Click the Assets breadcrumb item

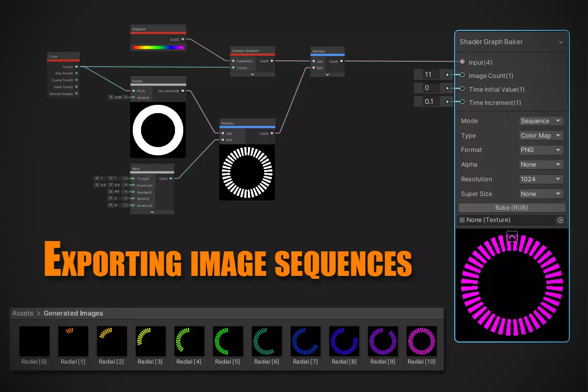[x=23, y=313]
